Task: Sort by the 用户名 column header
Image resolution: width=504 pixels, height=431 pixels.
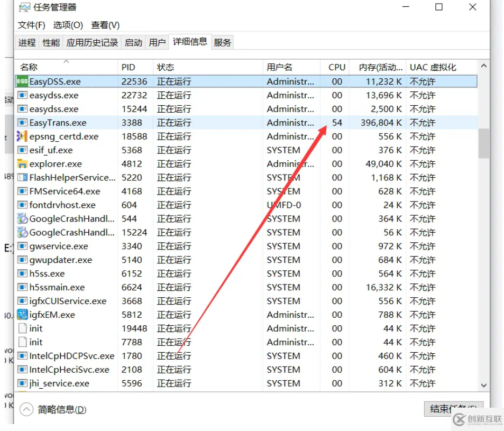Action: point(291,67)
